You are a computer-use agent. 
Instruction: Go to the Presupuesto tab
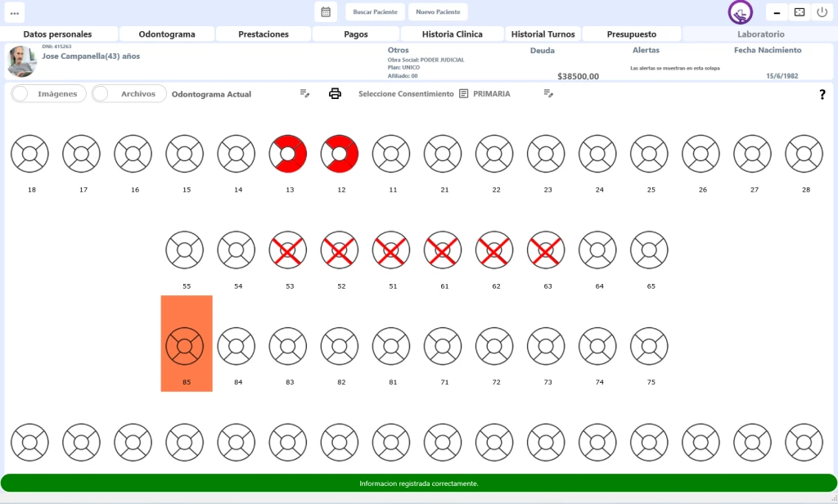631,34
